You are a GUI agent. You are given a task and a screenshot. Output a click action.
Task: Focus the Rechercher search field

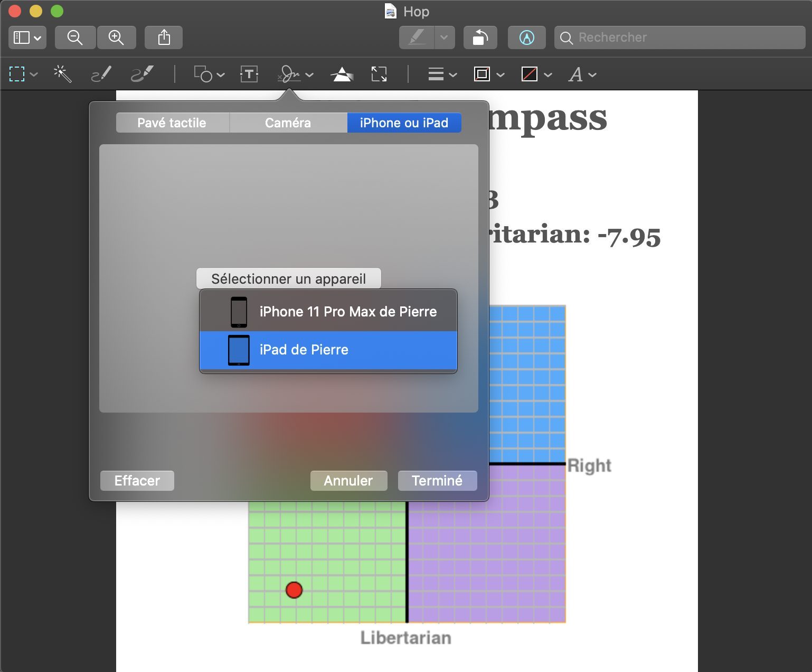[x=680, y=38]
